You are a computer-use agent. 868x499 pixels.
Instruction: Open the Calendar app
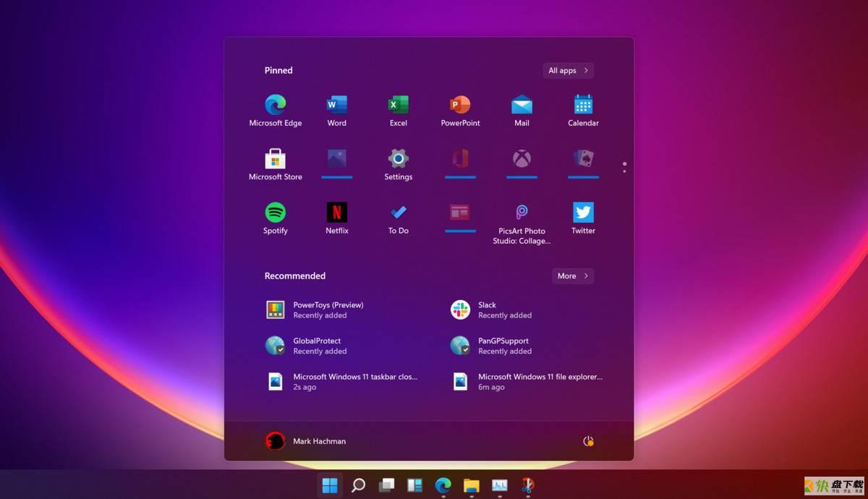[x=583, y=111]
